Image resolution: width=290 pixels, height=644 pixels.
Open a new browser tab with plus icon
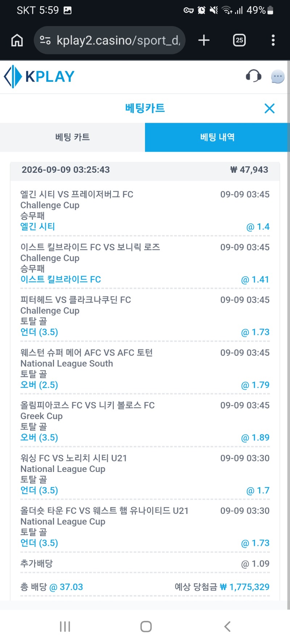click(x=204, y=40)
